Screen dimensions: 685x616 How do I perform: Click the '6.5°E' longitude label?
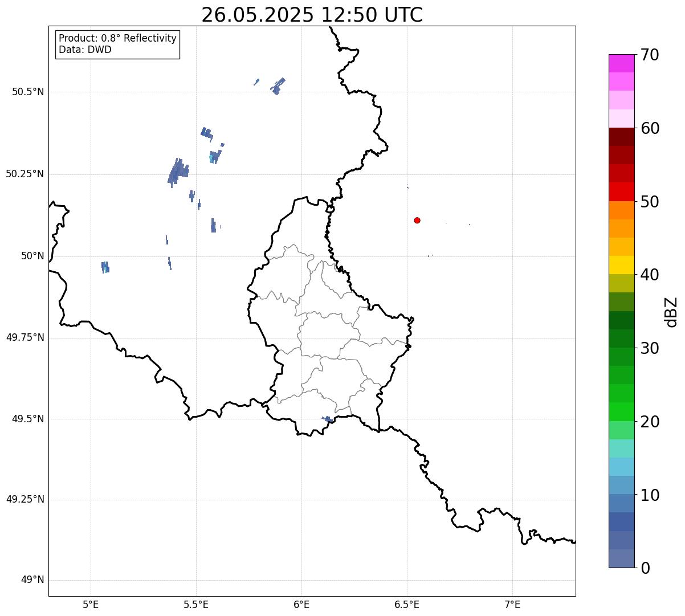[x=407, y=604]
